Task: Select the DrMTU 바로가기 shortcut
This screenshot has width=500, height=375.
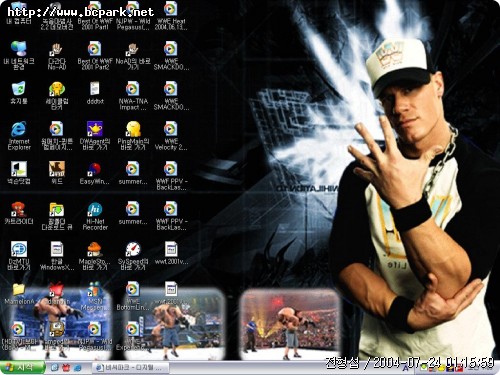Action: click(19, 255)
